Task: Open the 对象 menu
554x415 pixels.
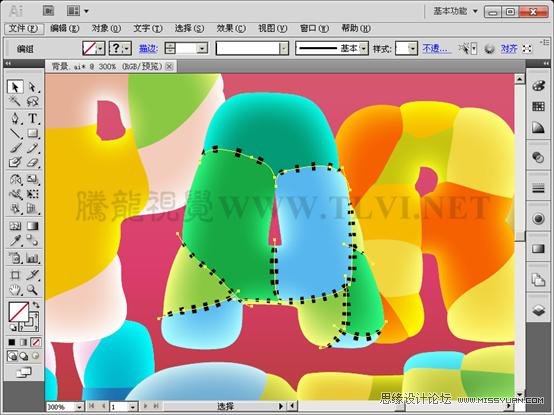Action: click(106, 28)
